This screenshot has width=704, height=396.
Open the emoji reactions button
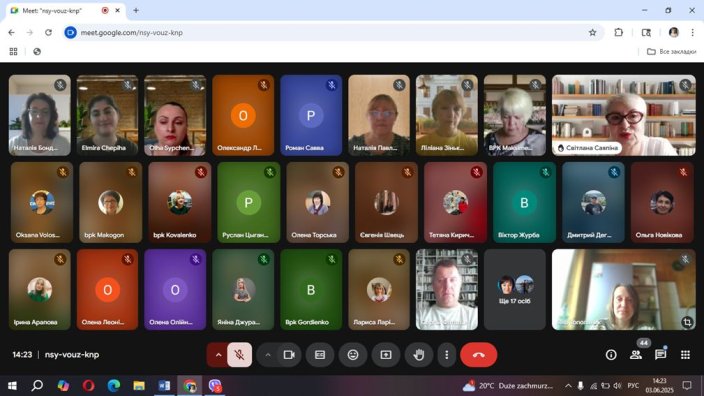tap(353, 355)
